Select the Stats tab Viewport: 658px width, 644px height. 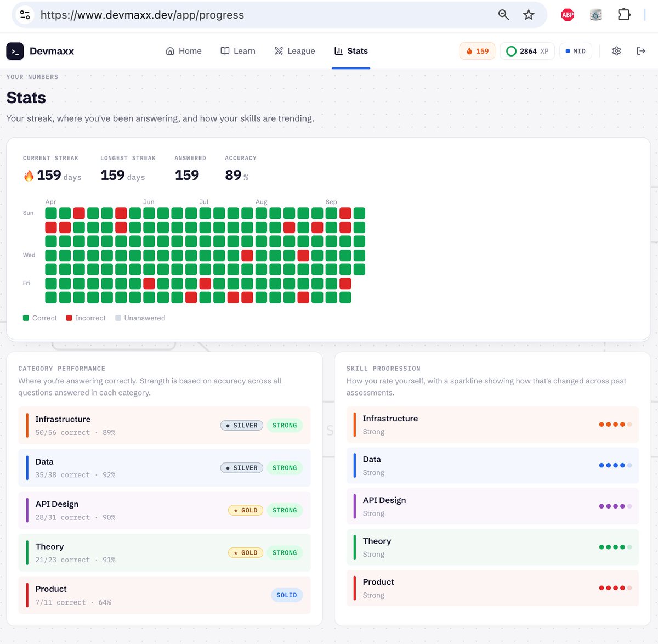351,51
